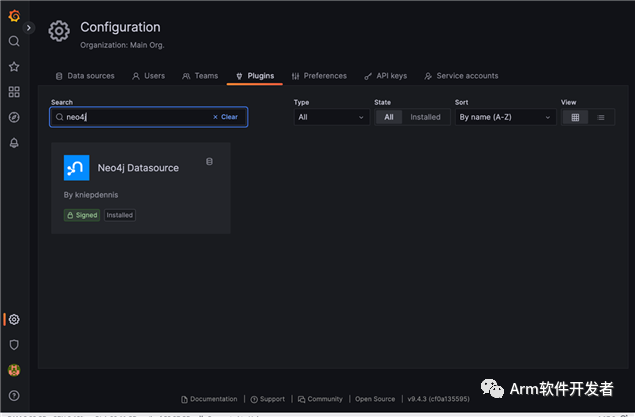Click the magnifier icon in search box
Viewport: 635px width, 417px height.
tap(60, 117)
